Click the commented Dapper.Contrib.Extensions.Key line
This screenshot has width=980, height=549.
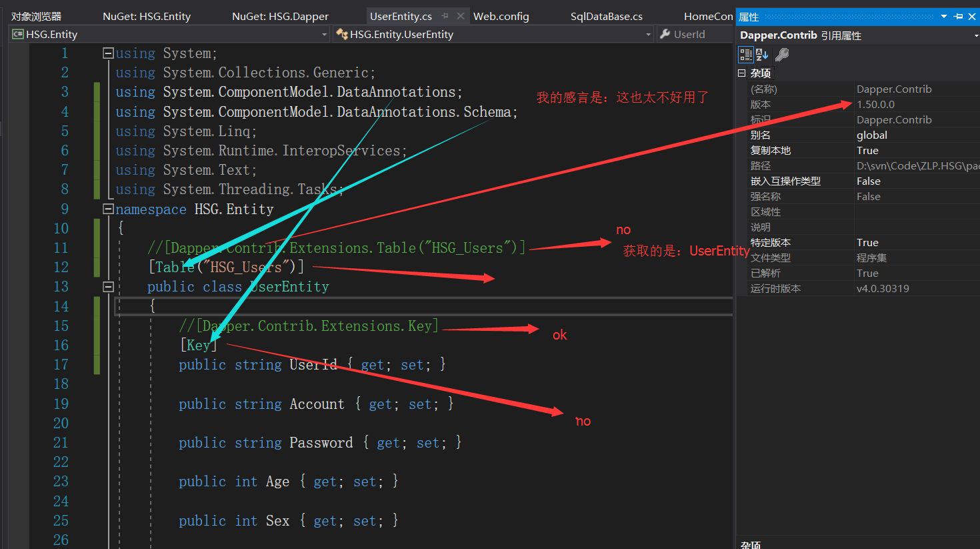pyautogui.click(x=309, y=326)
